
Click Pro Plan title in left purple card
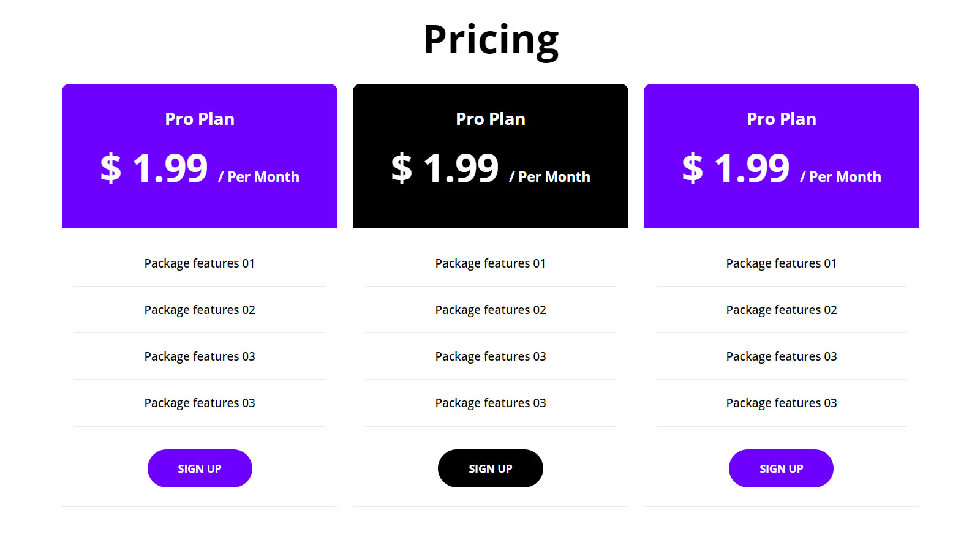200,119
